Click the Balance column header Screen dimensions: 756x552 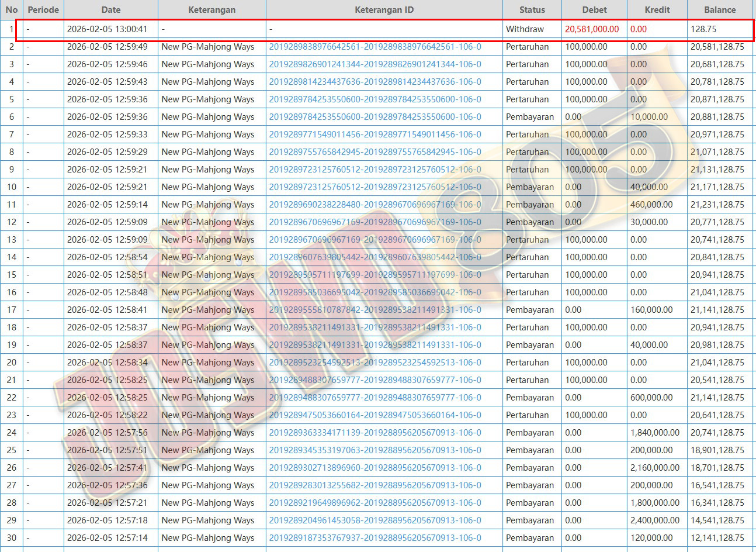pyautogui.click(x=720, y=10)
